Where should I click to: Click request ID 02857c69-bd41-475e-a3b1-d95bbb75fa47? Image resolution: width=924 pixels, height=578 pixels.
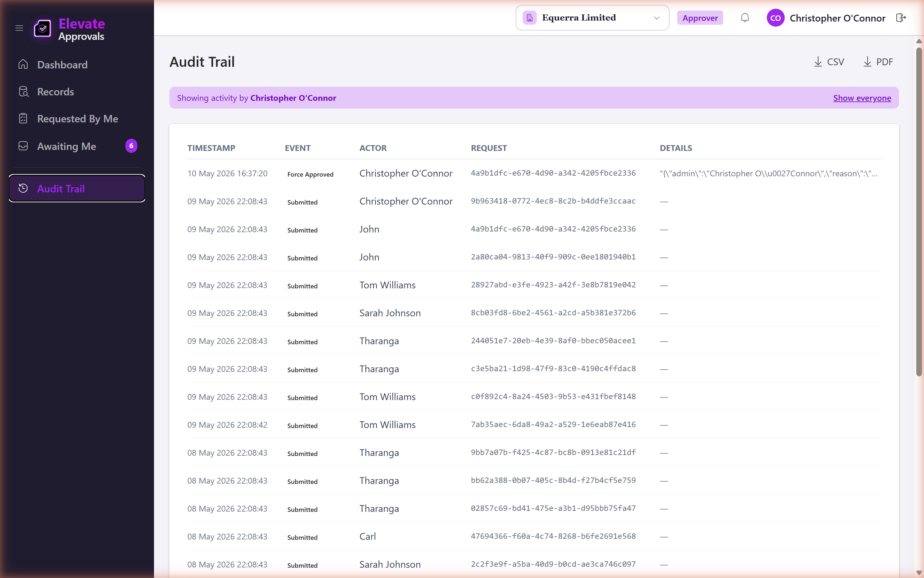tap(553, 508)
